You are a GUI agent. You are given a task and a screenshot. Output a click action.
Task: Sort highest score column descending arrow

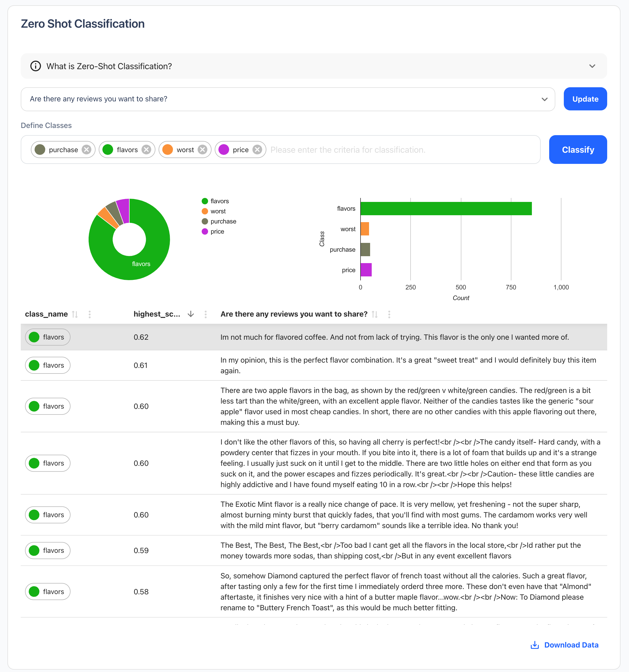click(x=191, y=314)
